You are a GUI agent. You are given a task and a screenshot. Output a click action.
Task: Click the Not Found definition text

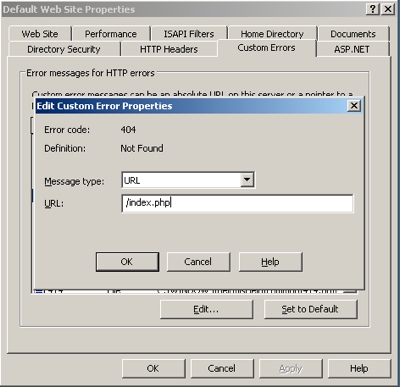tap(142, 148)
